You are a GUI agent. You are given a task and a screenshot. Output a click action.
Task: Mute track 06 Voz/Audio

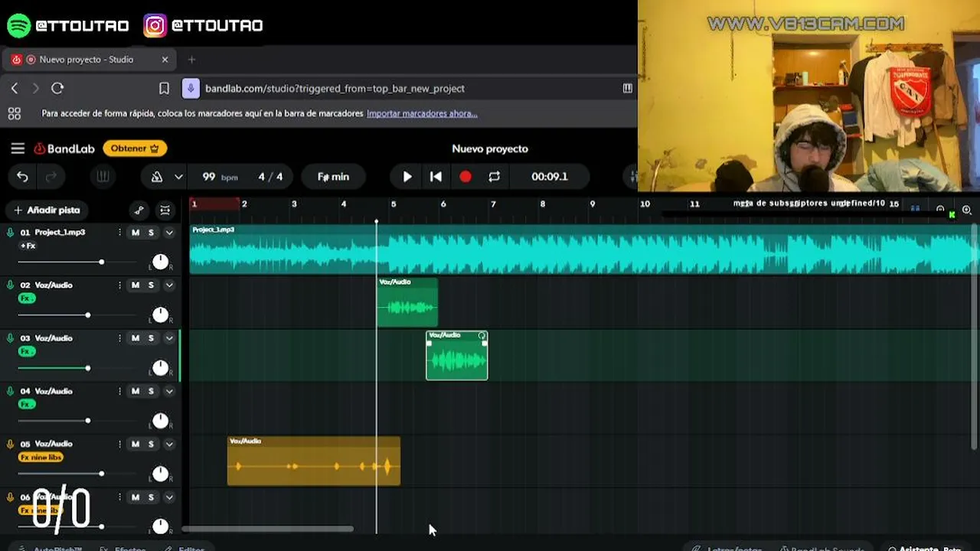point(136,497)
